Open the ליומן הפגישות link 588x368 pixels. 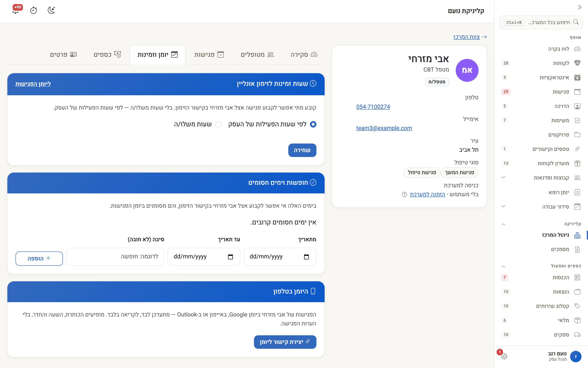tap(33, 84)
